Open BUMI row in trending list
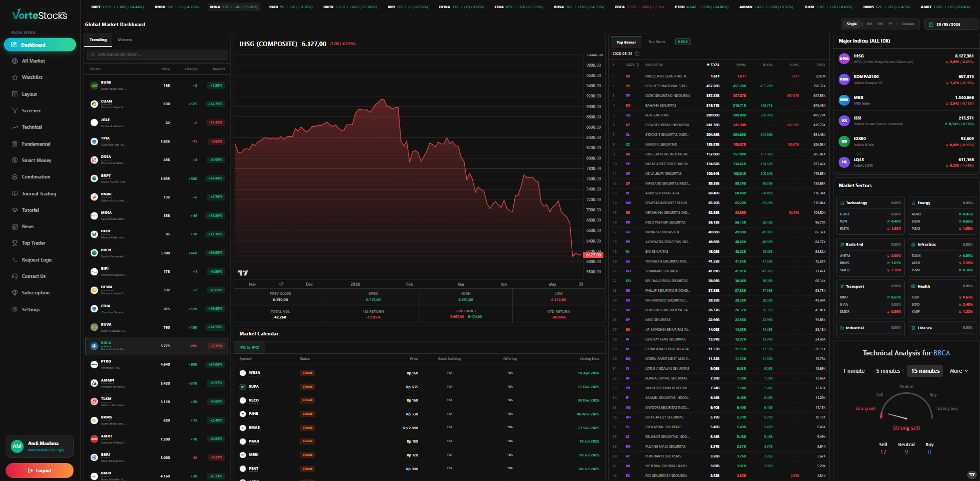The image size is (980, 481). [x=157, y=86]
